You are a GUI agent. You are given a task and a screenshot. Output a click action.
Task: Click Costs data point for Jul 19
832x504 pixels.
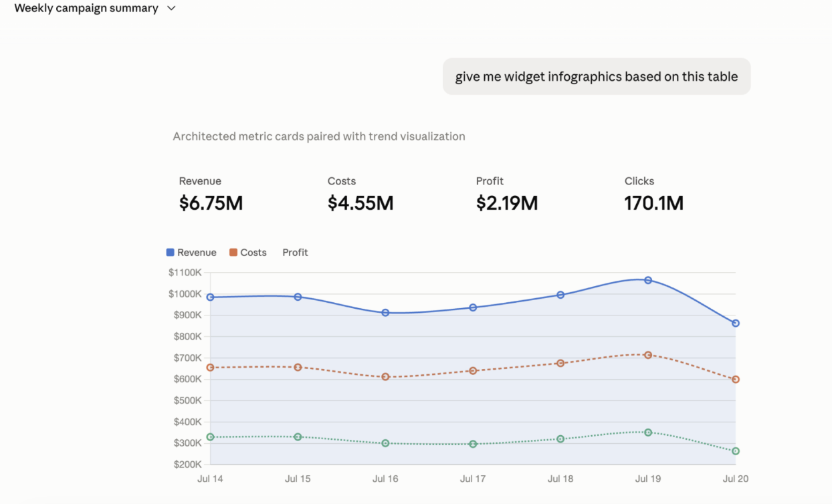(648, 355)
